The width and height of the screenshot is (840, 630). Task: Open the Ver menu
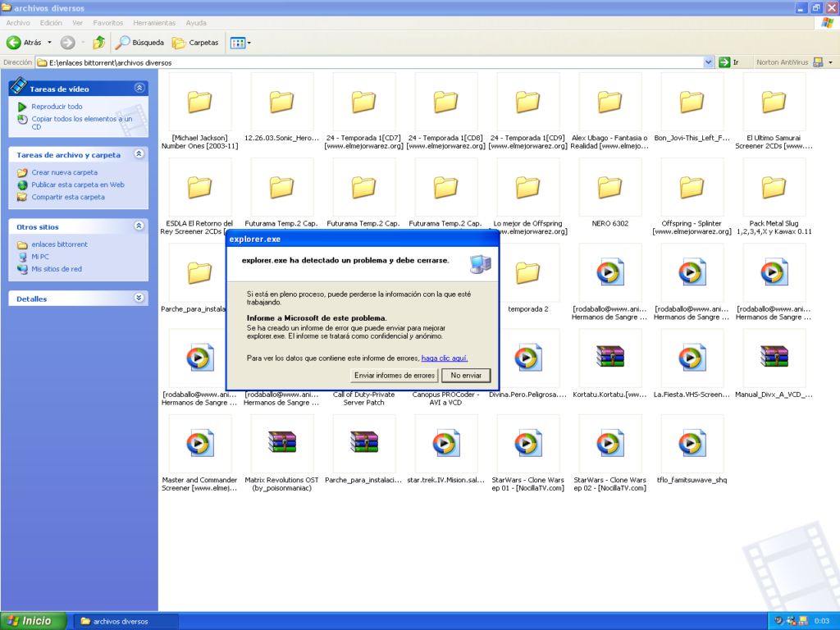click(77, 23)
